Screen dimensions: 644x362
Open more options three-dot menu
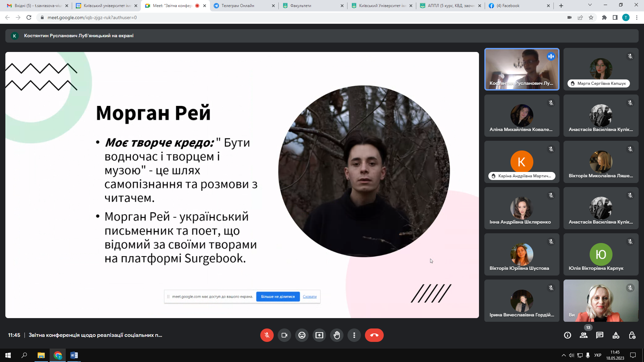point(354,335)
